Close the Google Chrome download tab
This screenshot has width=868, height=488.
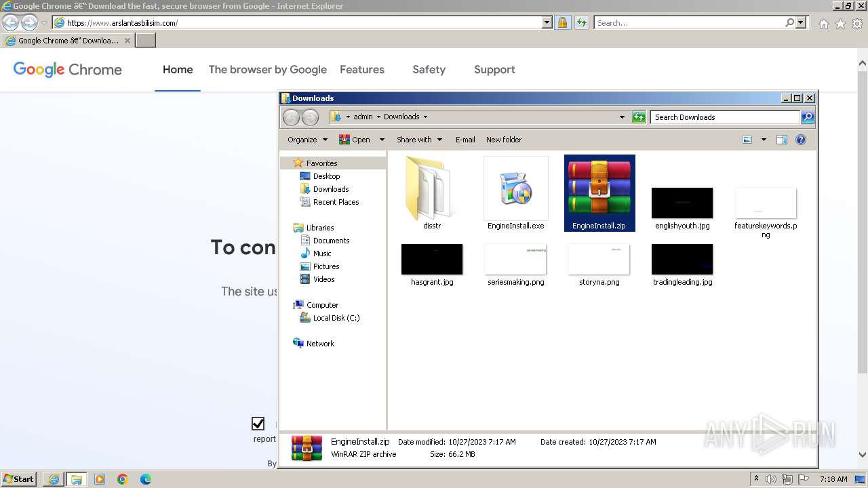coord(127,41)
